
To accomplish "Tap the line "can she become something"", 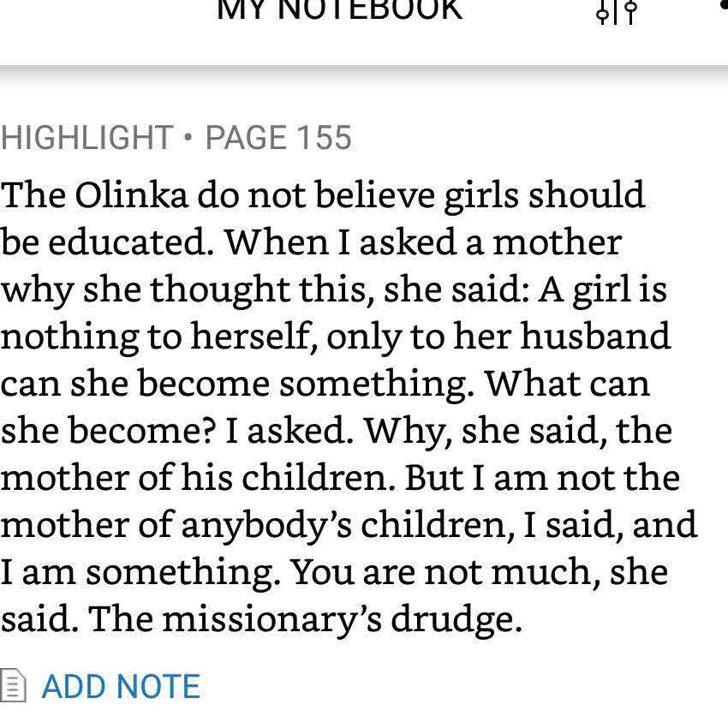I will (x=325, y=384).
